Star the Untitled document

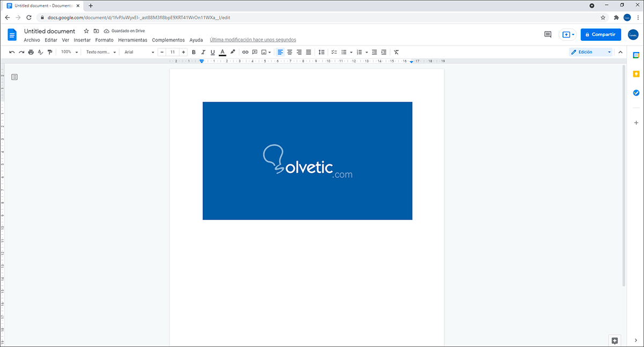point(86,31)
